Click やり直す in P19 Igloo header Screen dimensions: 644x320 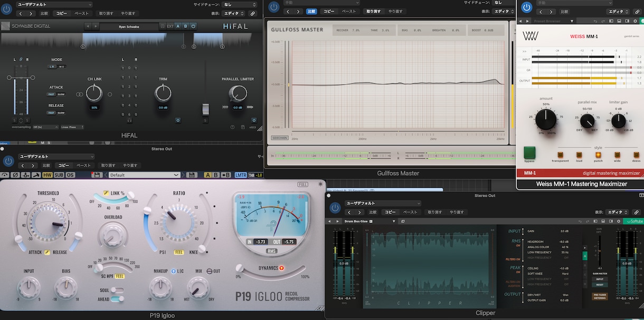click(x=130, y=165)
